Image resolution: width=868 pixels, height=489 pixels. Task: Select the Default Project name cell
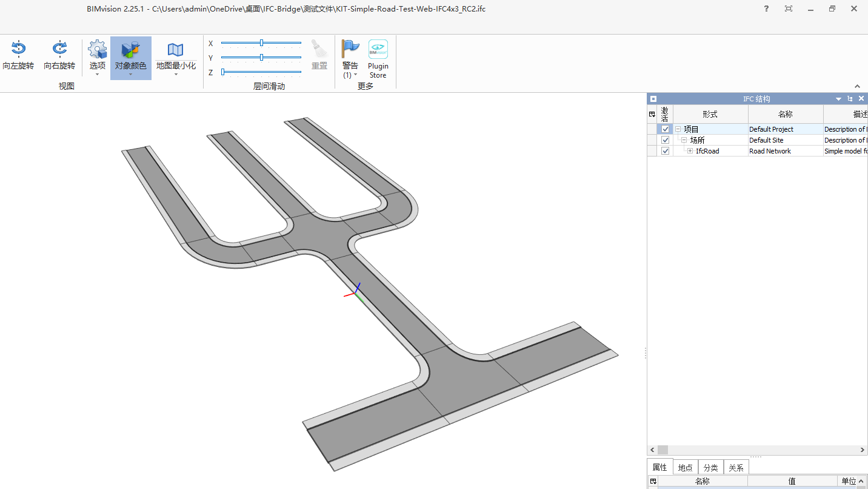(x=786, y=129)
